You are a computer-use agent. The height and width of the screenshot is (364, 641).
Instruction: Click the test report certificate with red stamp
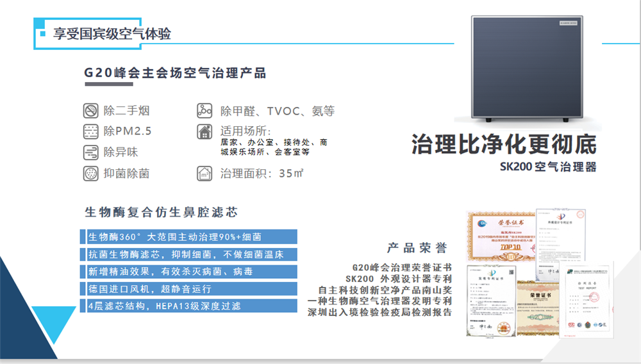pos(587,301)
